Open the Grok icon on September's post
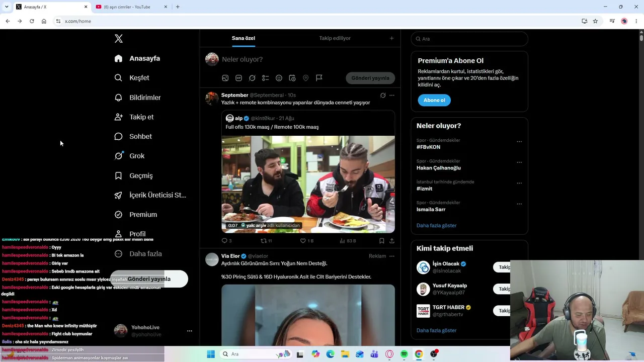This screenshot has width=644, height=362. click(x=383, y=95)
